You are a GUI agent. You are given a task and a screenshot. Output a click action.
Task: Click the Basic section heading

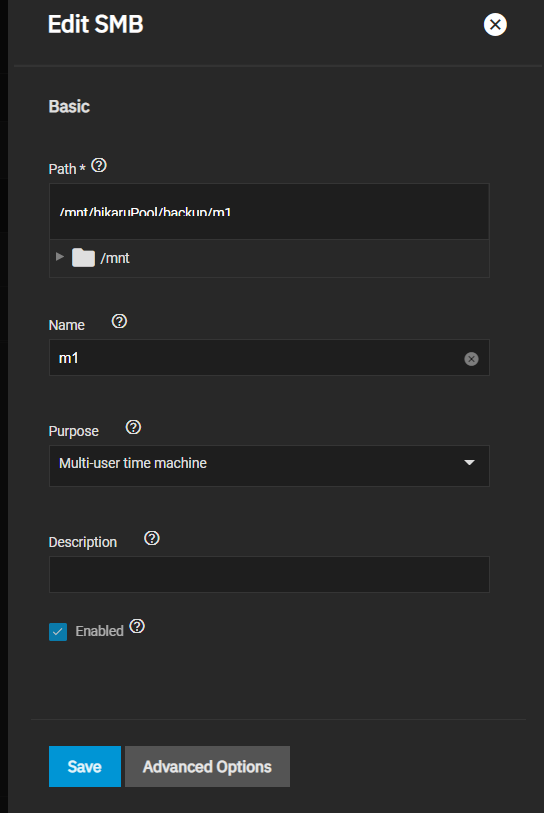(69, 106)
